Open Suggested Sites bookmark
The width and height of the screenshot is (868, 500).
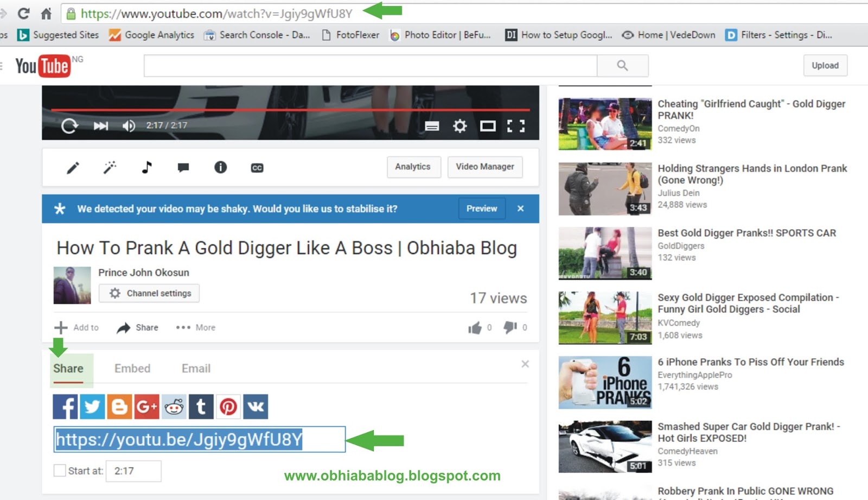[x=58, y=35]
